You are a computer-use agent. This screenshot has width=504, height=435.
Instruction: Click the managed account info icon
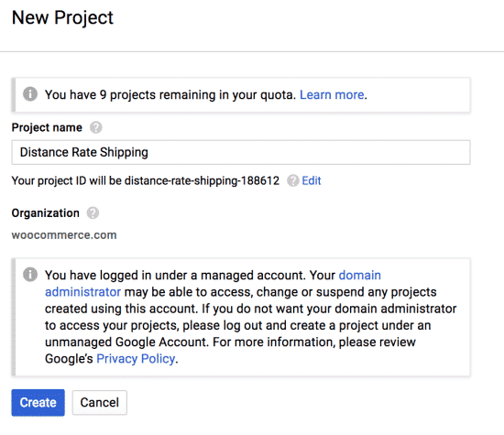30,275
